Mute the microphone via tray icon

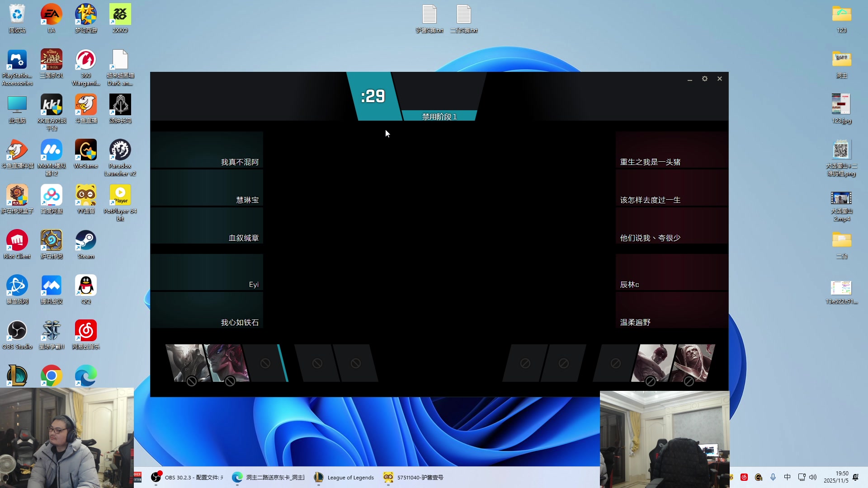pyautogui.click(x=773, y=477)
